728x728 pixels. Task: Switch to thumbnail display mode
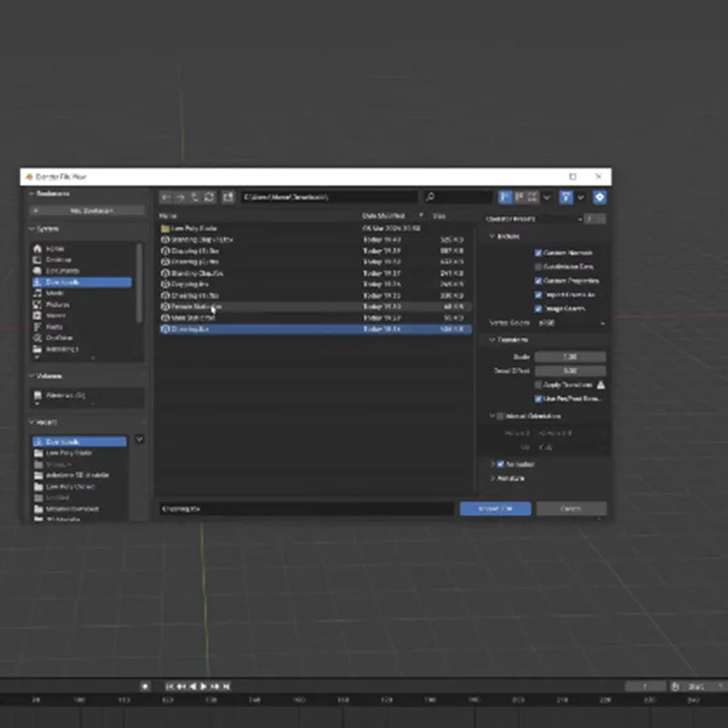point(532,197)
